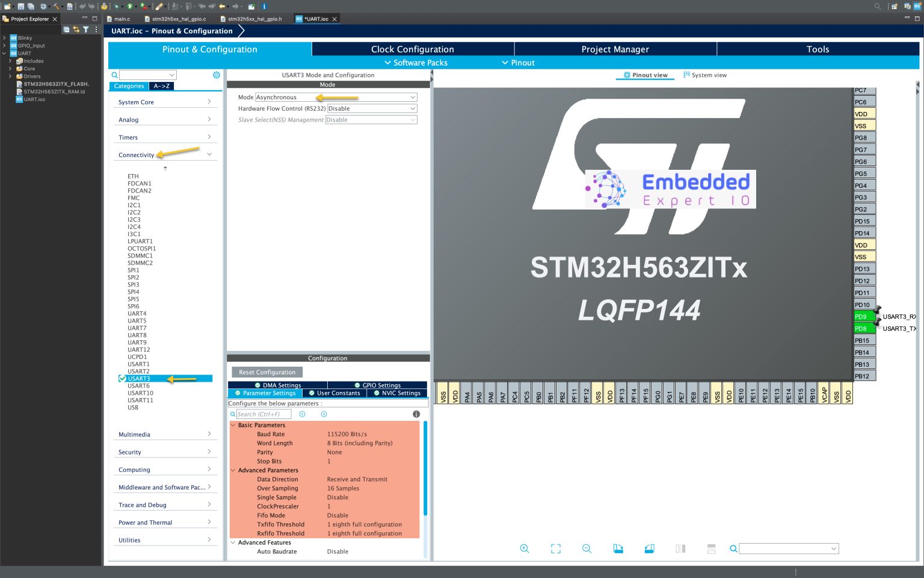Open the USART3 Mode dropdown set to Asynchronous

coord(336,97)
